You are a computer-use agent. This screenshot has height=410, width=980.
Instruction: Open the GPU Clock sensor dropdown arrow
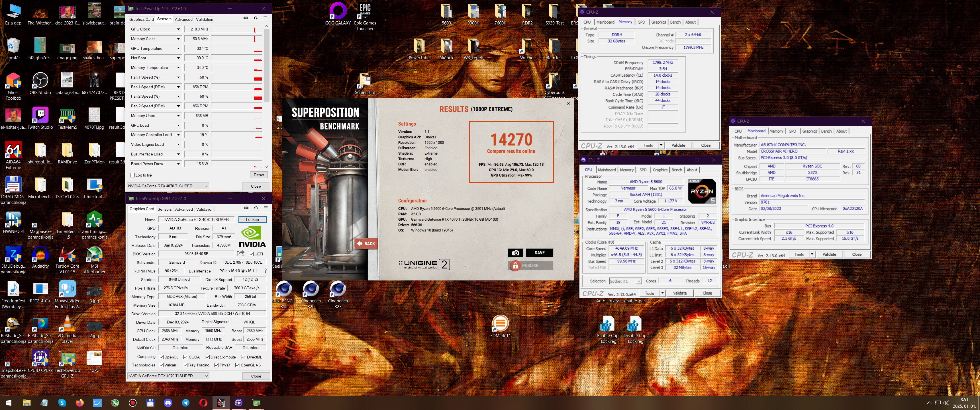[178, 29]
